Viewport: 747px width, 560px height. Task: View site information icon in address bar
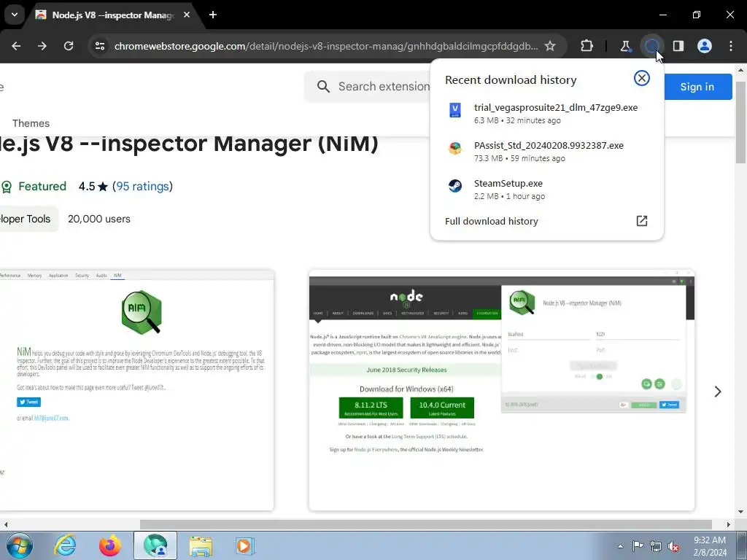99,46
